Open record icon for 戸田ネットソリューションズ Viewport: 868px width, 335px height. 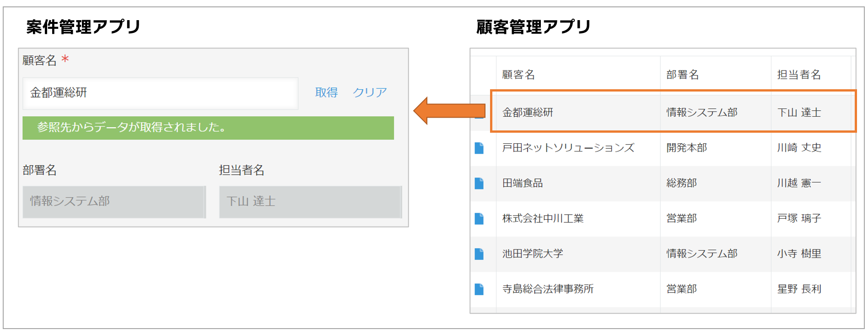[x=479, y=148]
